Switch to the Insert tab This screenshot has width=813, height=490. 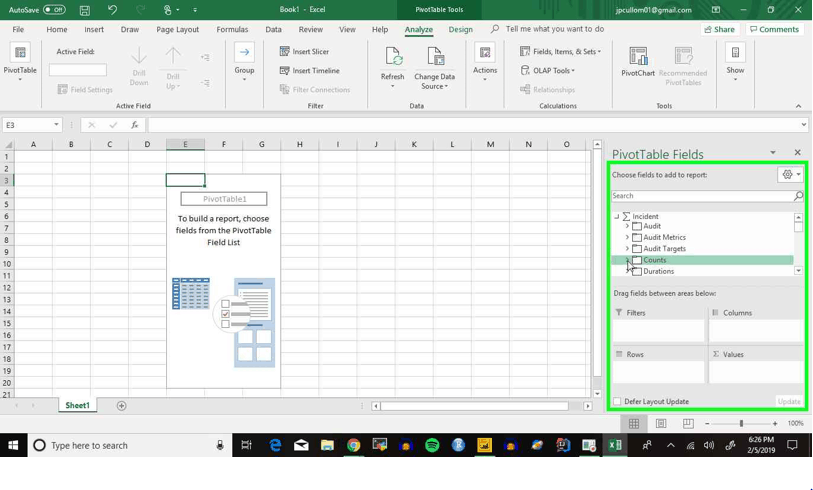tap(94, 30)
